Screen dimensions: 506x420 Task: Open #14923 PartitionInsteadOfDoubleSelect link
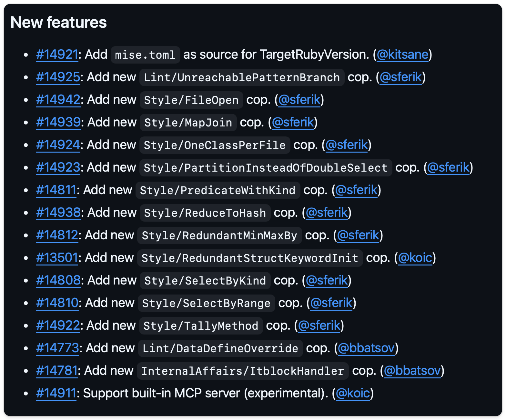pyautogui.click(x=58, y=167)
